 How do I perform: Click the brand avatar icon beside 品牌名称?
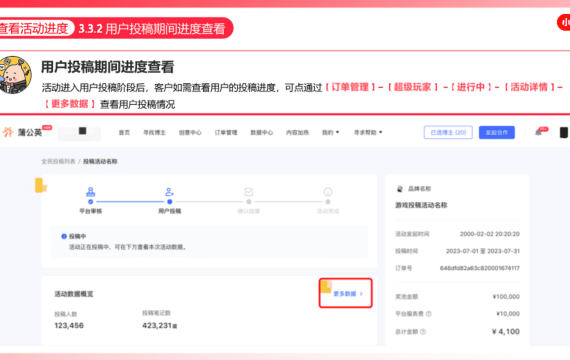(x=400, y=189)
